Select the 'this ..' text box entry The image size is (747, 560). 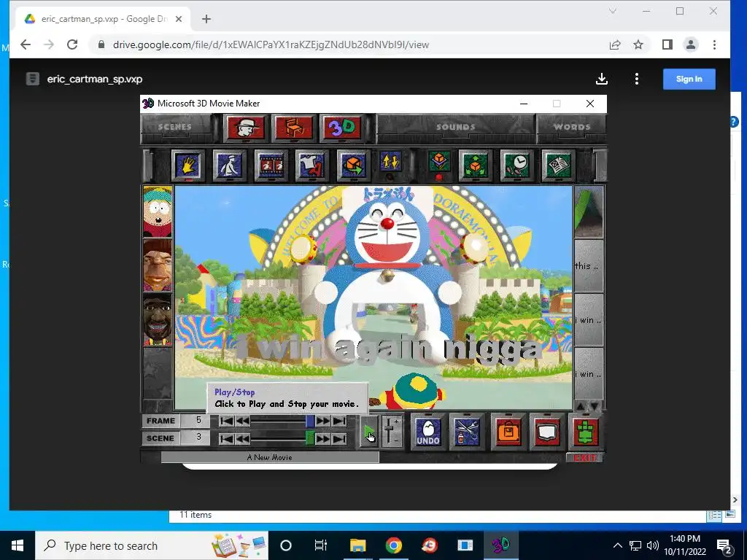589,265
